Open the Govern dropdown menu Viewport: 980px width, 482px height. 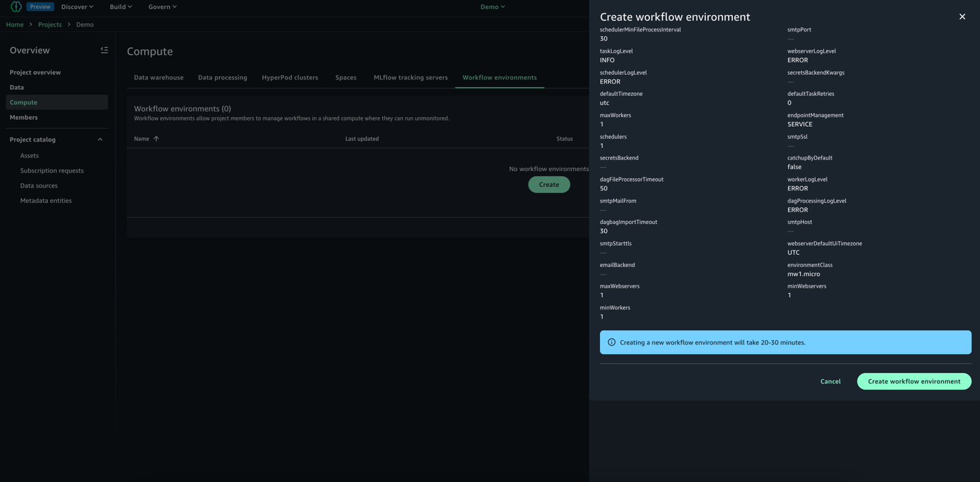162,7
